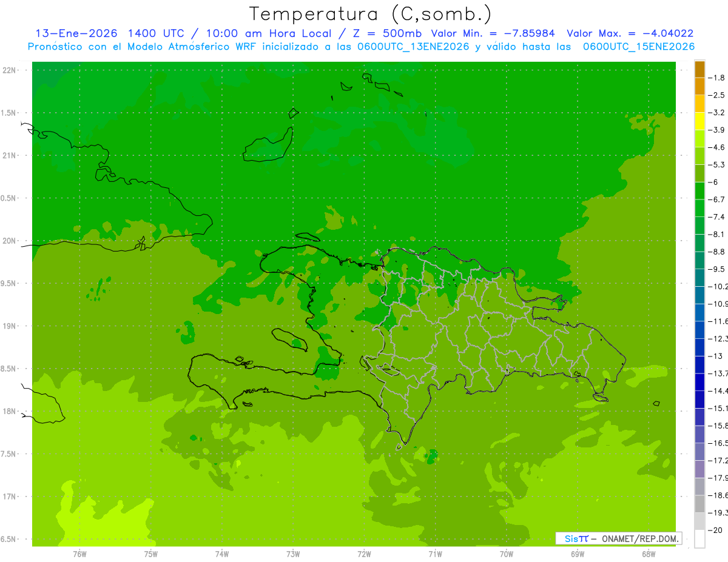Click the title "Temperatura (C,somb.)"
The image size is (728, 562).
371,14
